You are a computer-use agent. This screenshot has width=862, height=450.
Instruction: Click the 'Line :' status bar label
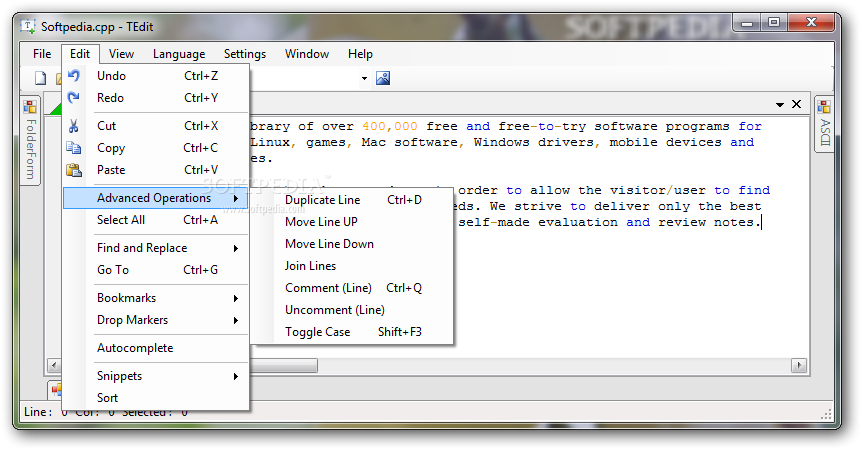[38, 412]
